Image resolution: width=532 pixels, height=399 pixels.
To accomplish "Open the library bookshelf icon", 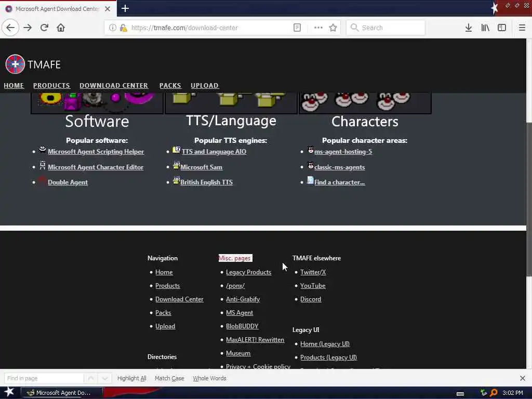I will 485,28.
